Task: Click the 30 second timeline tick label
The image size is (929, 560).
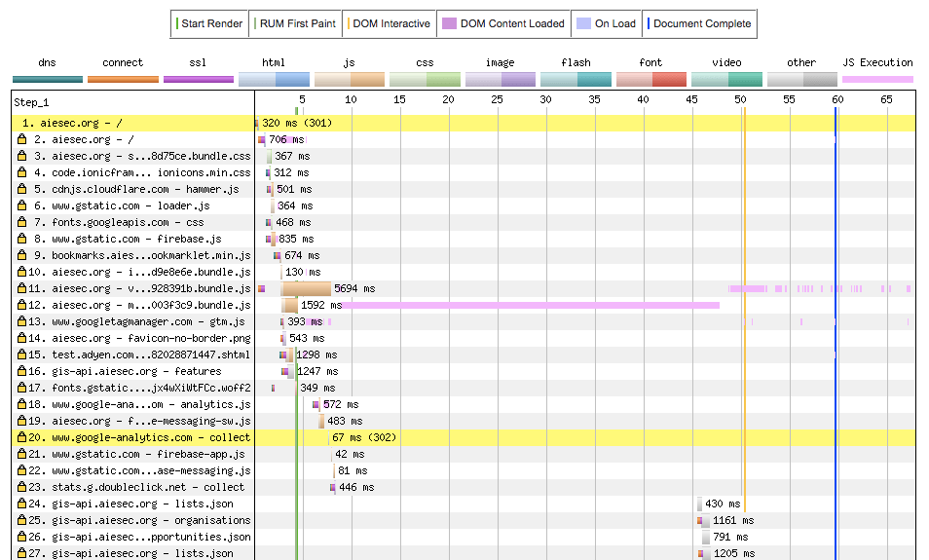Action: 545,99
